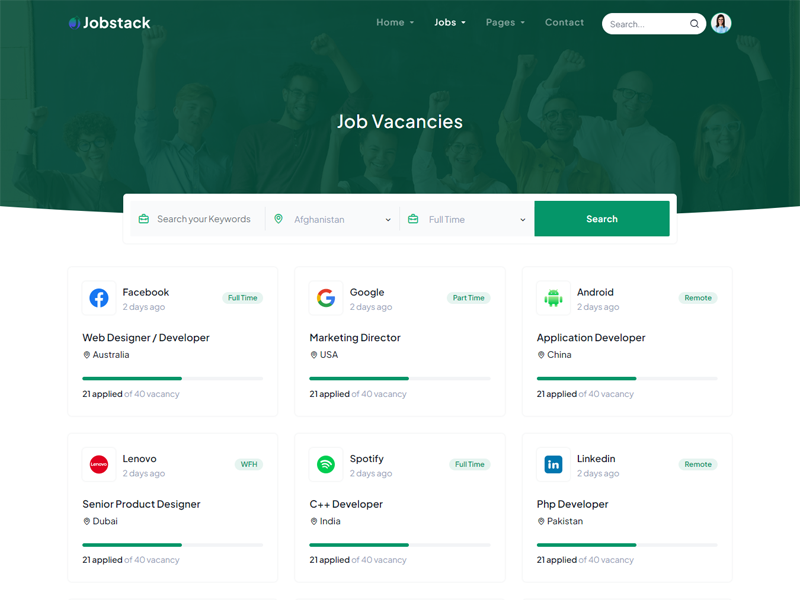Click the location pin next to Dubai

(x=87, y=521)
